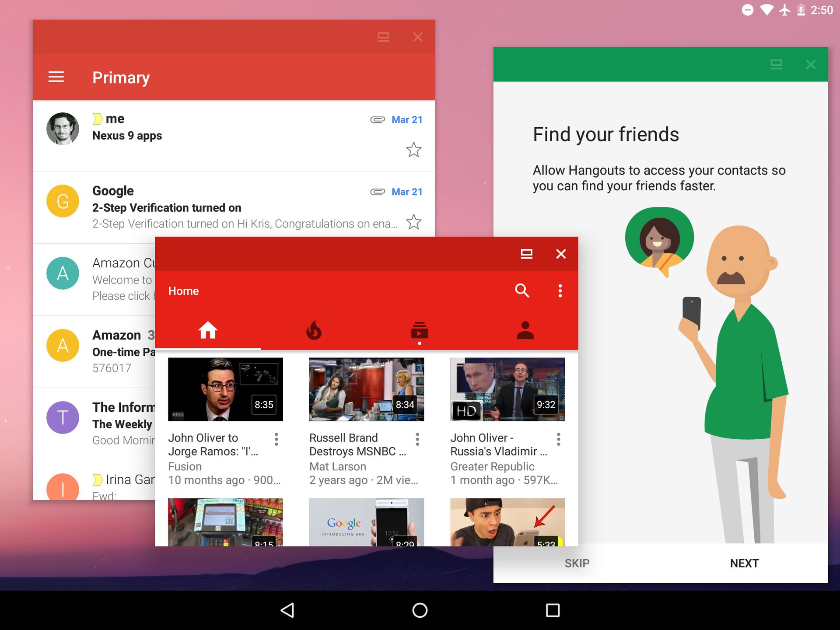Screen dimensions: 840x630
Task: Switch to the Trending flame icon
Action: pyautogui.click(x=314, y=331)
